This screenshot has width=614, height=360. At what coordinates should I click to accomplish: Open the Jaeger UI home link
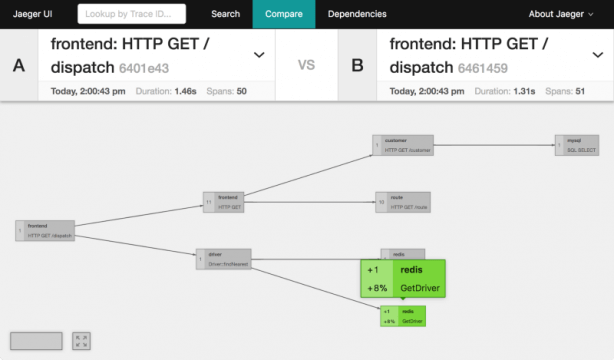click(x=33, y=14)
